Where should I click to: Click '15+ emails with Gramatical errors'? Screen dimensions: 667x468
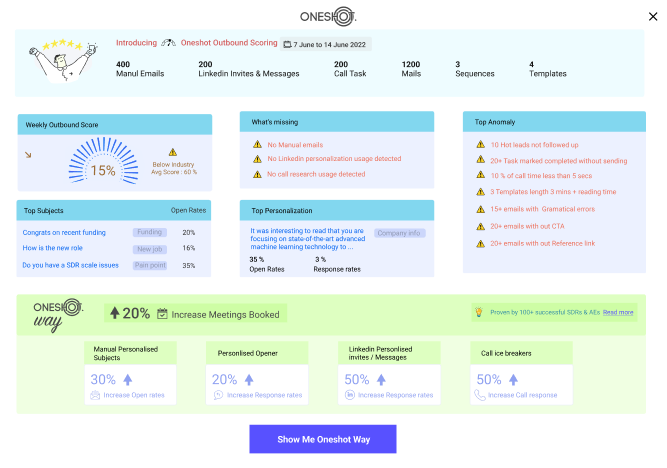point(543,209)
